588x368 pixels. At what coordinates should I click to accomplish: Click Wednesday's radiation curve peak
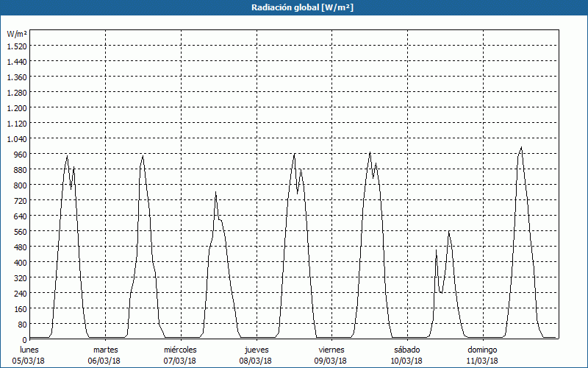[215, 192]
